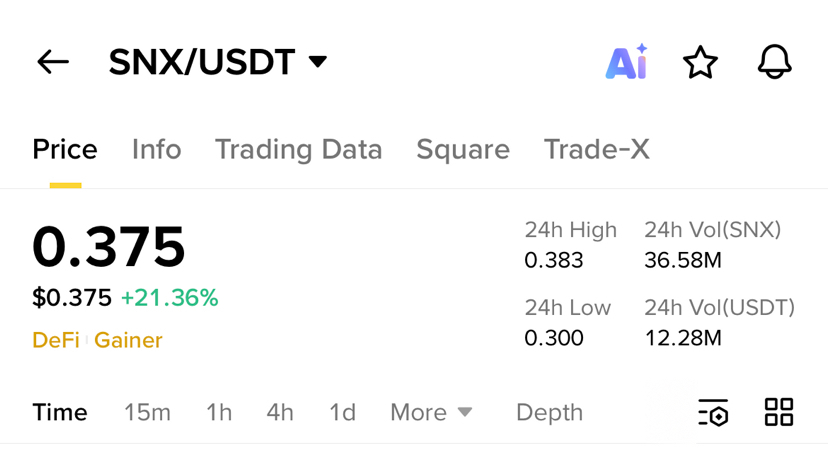
Task: Select the 4h chart interval
Action: [x=280, y=412]
